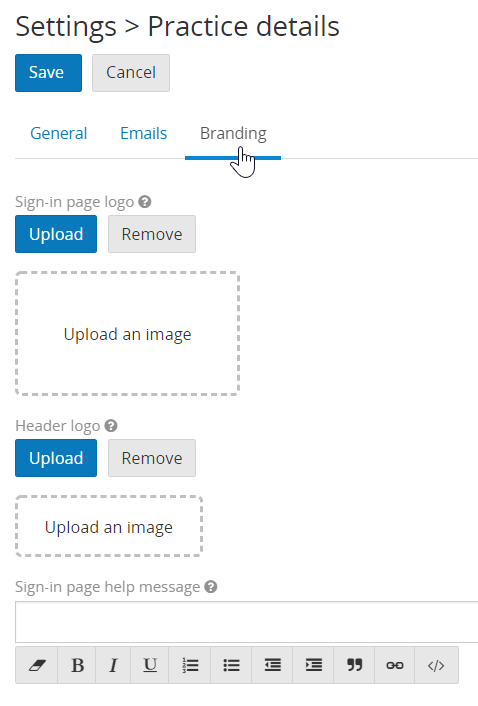The image size is (478, 706).
Task: Toggle underline text formatting
Action: tap(149, 665)
